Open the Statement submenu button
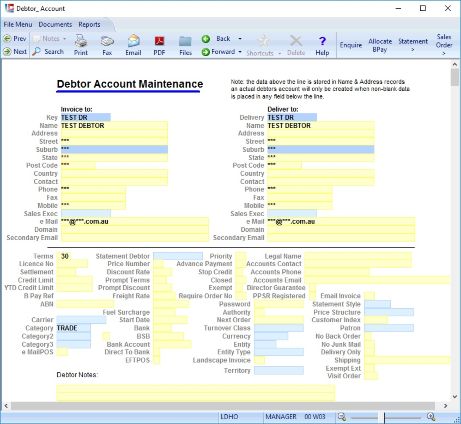Screen dimensions: 461x424 pyautogui.click(x=413, y=45)
